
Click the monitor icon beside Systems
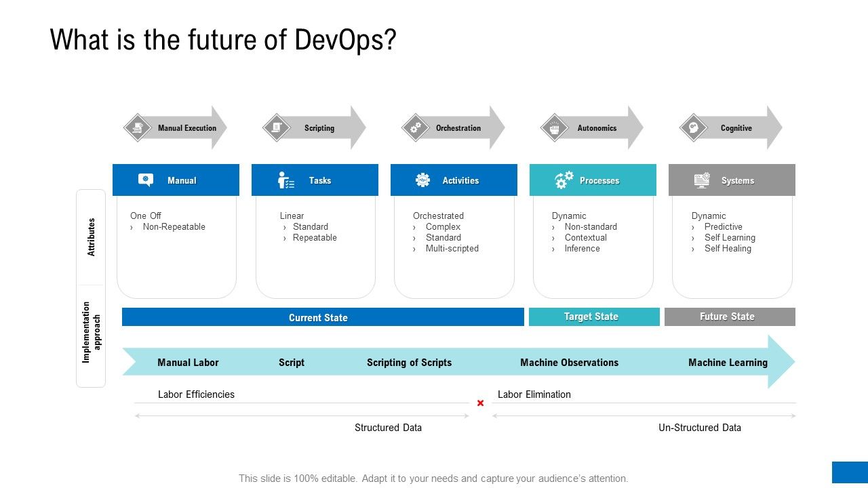pos(703,180)
